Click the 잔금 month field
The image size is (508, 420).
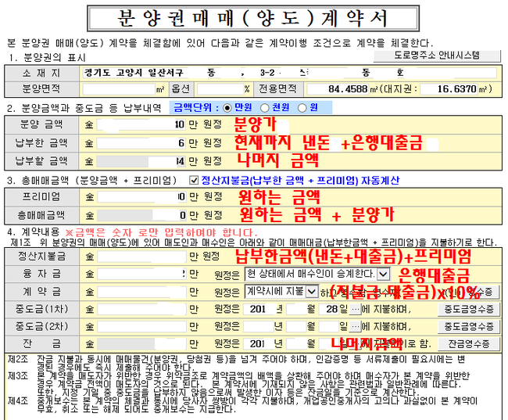[x=296, y=344]
